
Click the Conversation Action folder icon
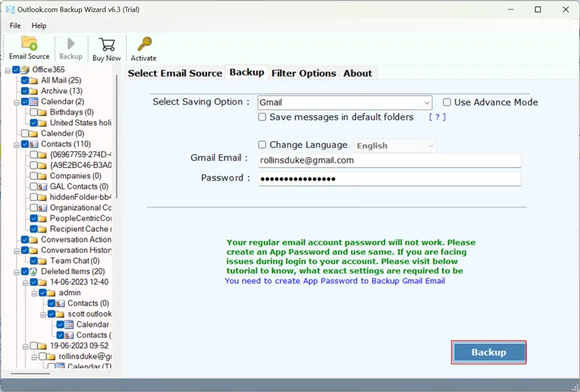pyautogui.click(x=33, y=240)
